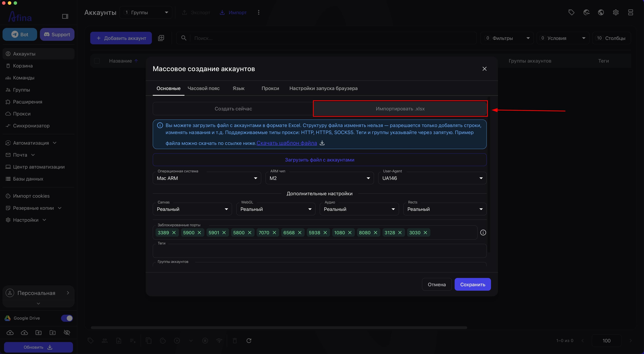Open Синхронизатор in the sidebar

point(39,126)
